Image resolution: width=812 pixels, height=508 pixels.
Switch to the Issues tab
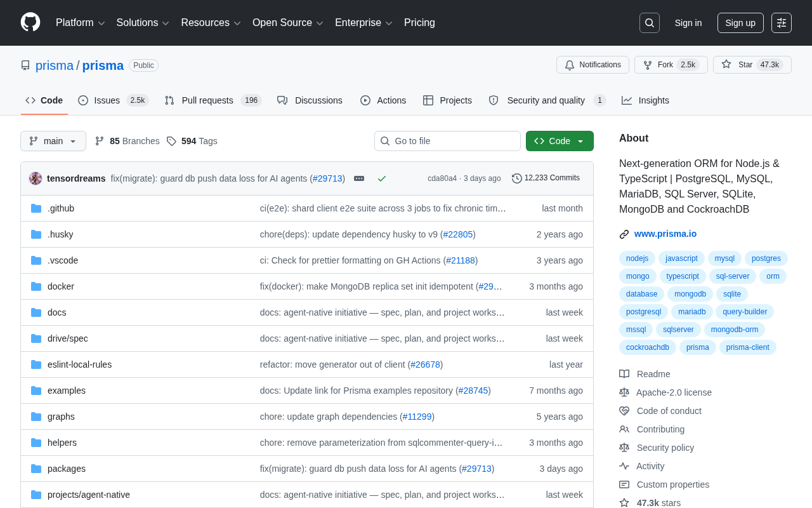[114, 100]
